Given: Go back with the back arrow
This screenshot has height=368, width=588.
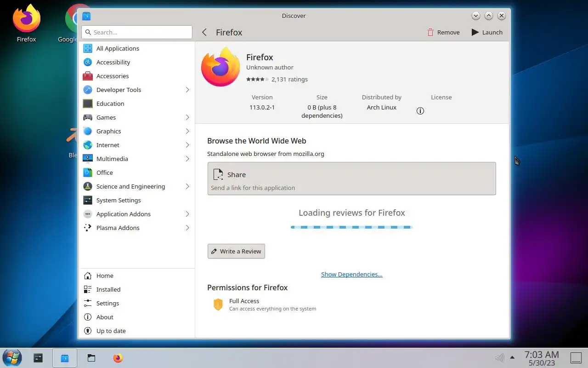Looking at the screenshot, I should (204, 32).
